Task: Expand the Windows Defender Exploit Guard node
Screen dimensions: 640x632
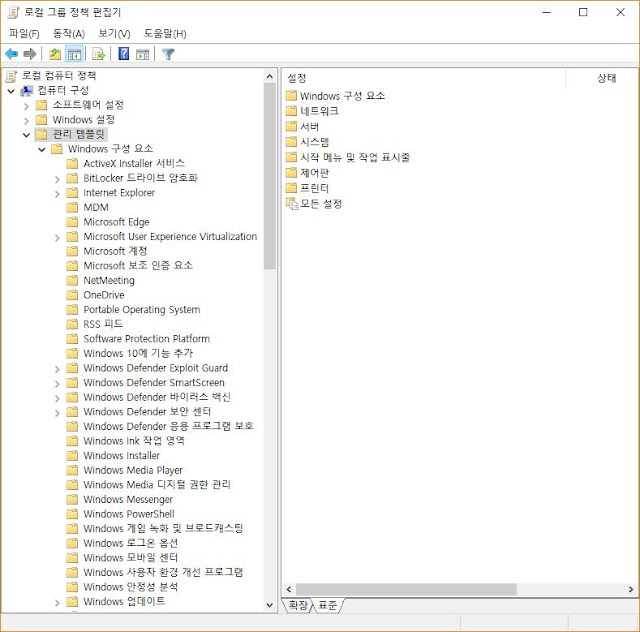Action: (x=57, y=369)
